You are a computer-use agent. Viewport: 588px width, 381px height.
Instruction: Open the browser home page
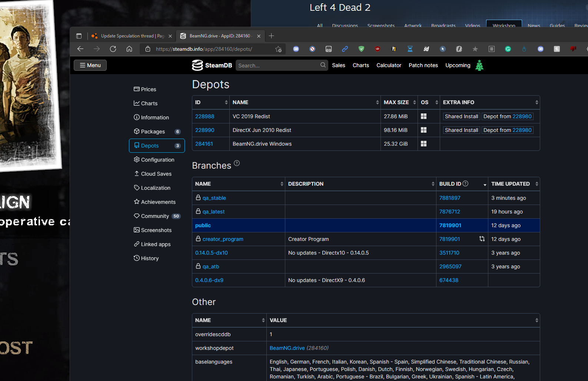[129, 49]
